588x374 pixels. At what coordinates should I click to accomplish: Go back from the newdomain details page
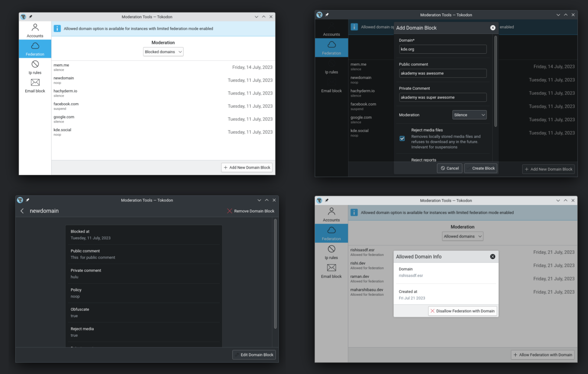click(22, 211)
